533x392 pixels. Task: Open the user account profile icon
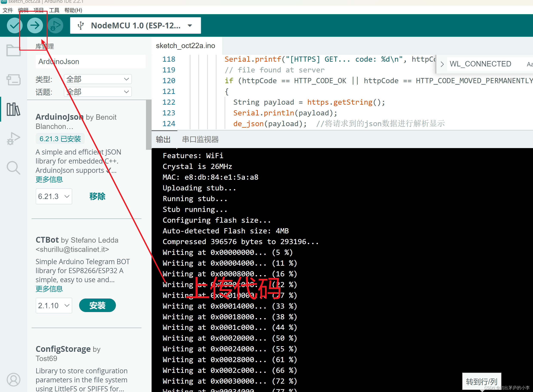click(x=14, y=380)
